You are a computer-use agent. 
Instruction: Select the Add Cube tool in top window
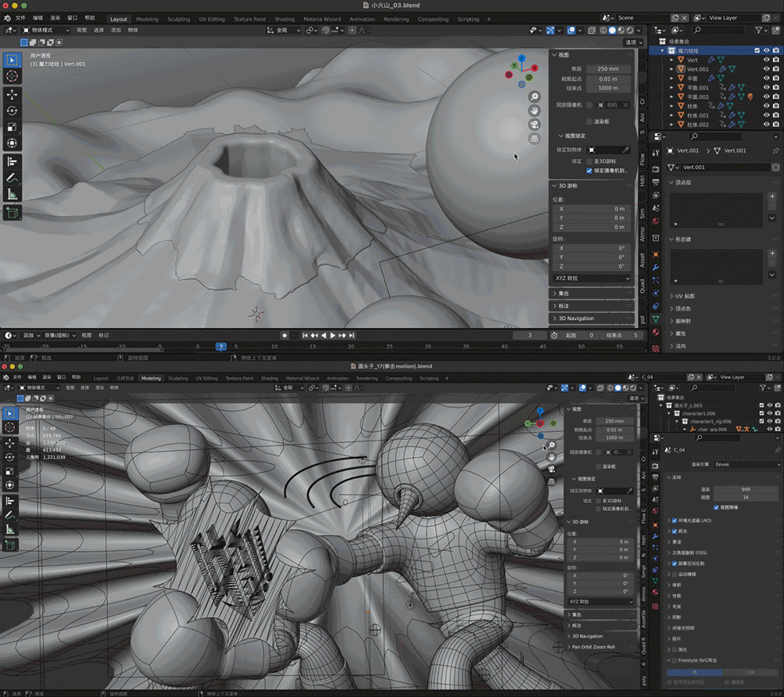(x=12, y=212)
